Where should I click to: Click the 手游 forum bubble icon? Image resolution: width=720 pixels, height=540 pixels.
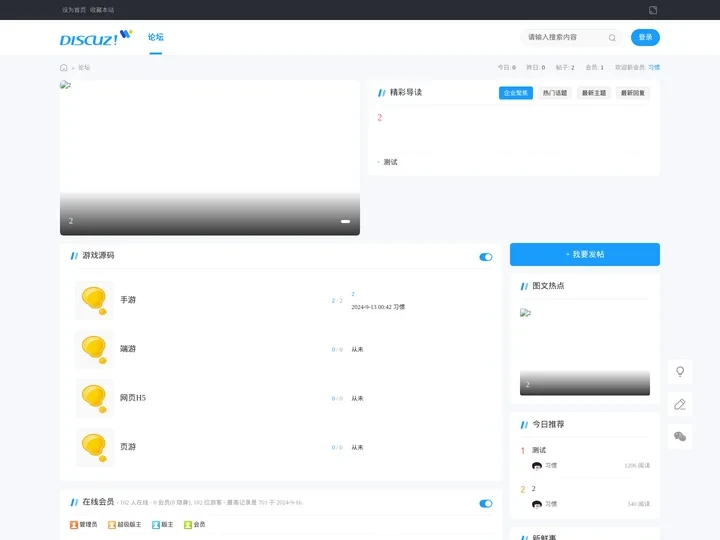pyautogui.click(x=94, y=300)
